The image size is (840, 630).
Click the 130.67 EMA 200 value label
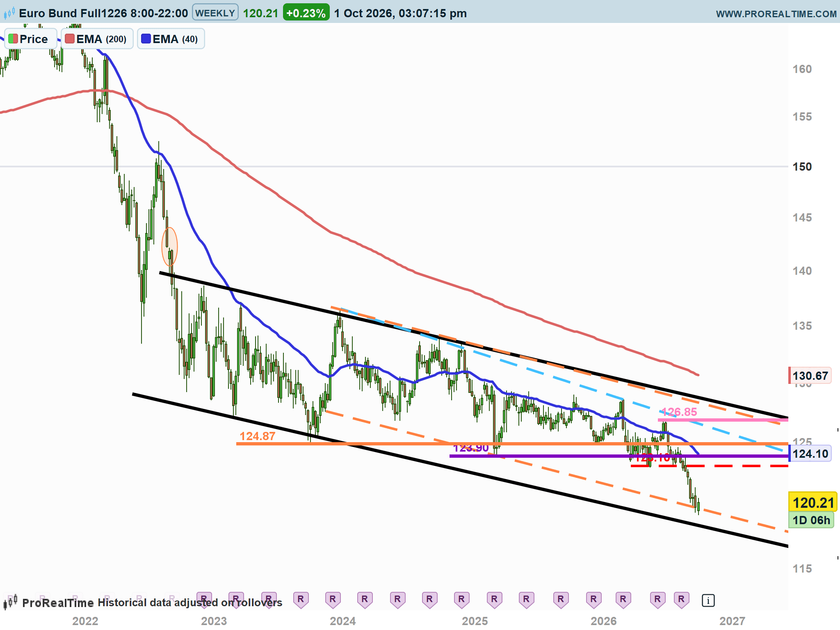(810, 376)
